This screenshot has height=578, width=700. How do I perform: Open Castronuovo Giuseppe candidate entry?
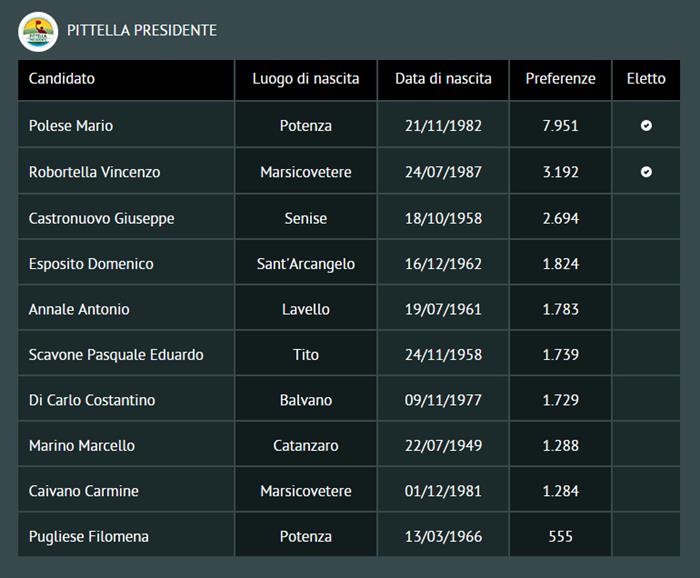click(x=102, y=218)
